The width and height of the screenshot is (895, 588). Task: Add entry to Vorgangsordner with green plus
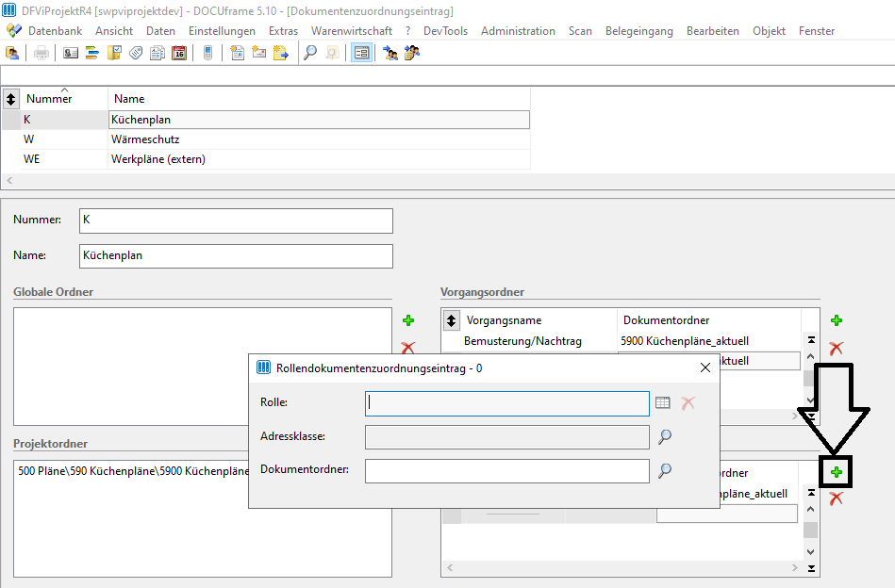pyautogui.click(x=837, y=320)
